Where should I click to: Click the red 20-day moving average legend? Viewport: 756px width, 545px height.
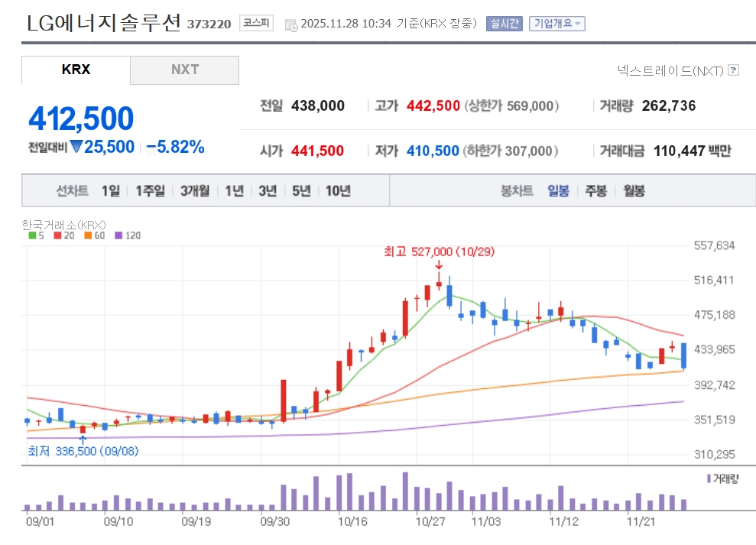tap(64, 235)
